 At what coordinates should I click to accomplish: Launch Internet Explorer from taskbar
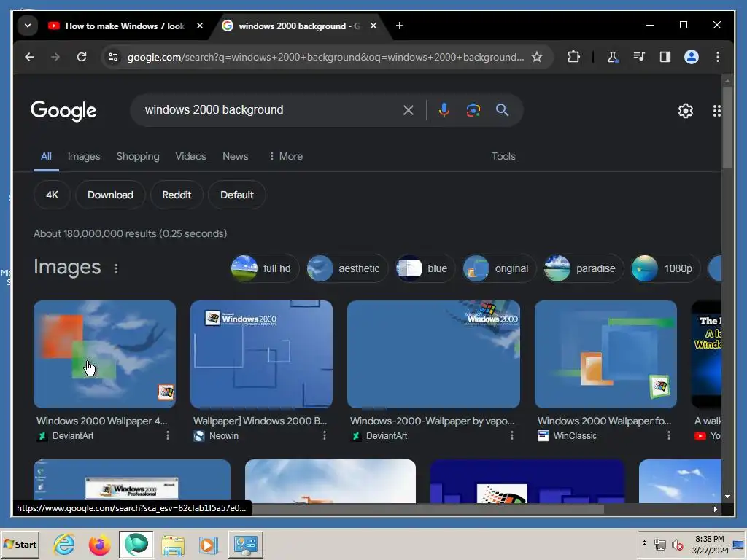(64, 544)
